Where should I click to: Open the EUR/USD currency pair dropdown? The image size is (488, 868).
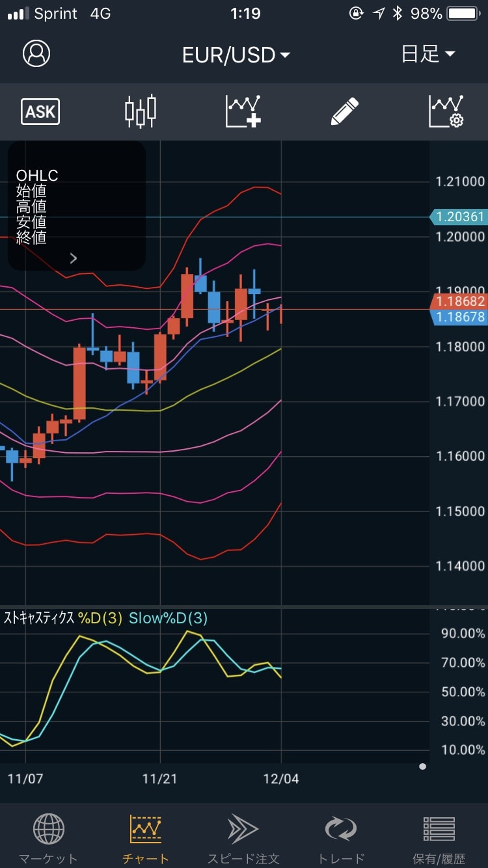click(x=236, y=55)
